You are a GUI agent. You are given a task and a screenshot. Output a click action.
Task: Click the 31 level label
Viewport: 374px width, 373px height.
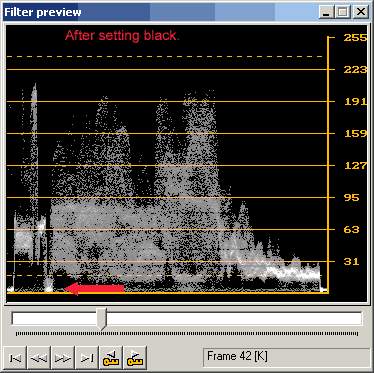tap(352, 262)
